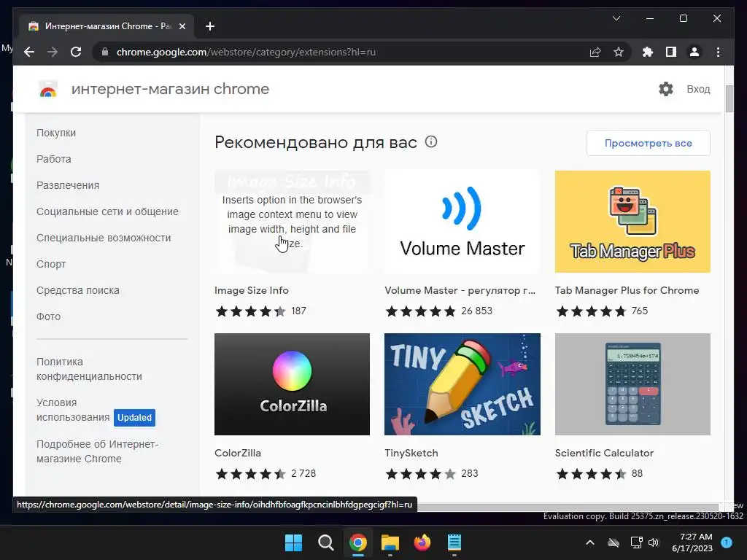Open the ColorZilla extension thumbnail
This screenshot has height=560, width=747.
click(292, 384)
